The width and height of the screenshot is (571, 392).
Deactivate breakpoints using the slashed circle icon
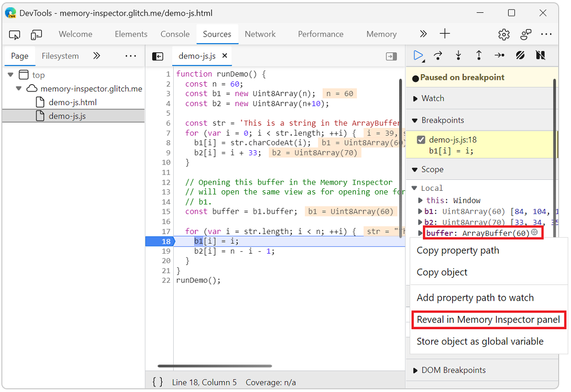(520, 56)
